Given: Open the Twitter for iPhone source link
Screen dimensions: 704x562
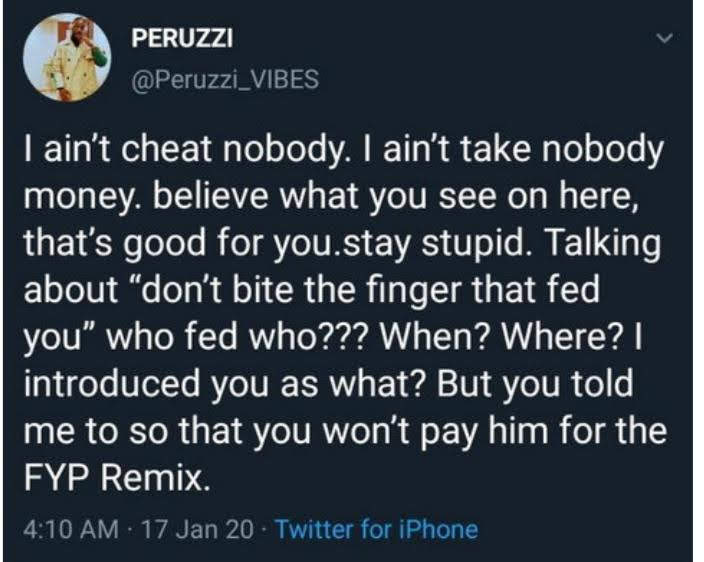Looking at the screenshot, I should (x=376, y=529).
